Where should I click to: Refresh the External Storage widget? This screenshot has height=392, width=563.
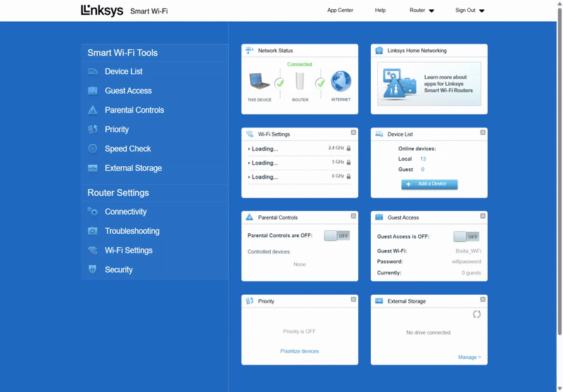pyautogui.click(x=477, y=315)
